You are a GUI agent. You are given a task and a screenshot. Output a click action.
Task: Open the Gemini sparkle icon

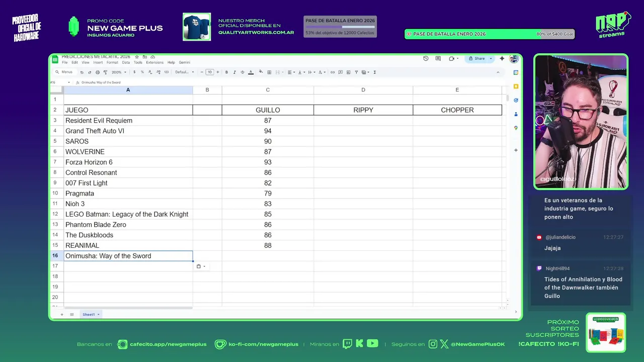(502, 58)
